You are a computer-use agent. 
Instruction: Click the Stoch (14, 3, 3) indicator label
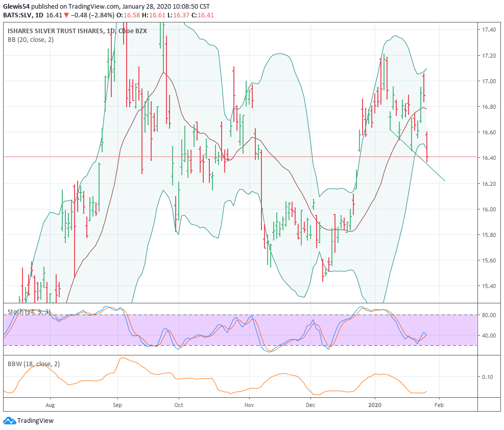click(29, 312)
